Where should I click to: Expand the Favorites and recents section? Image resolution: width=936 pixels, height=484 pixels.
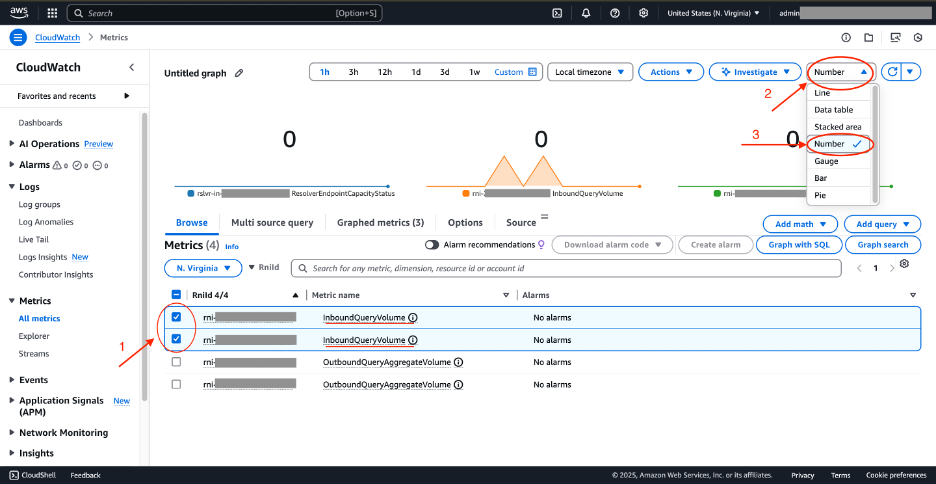tap(127, 96)
